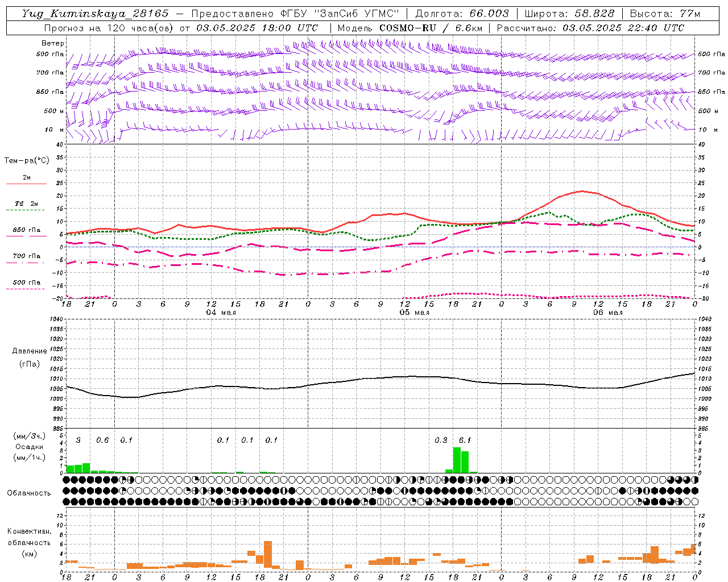Click the (мм/3ч.) precipitation unit label

click(30, 436)
